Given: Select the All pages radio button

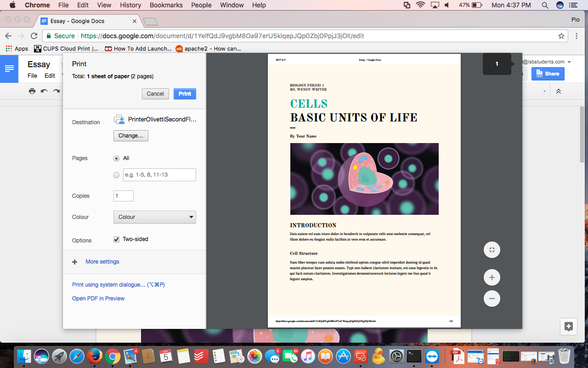Looking at the screenshot, I should point(116,158).
